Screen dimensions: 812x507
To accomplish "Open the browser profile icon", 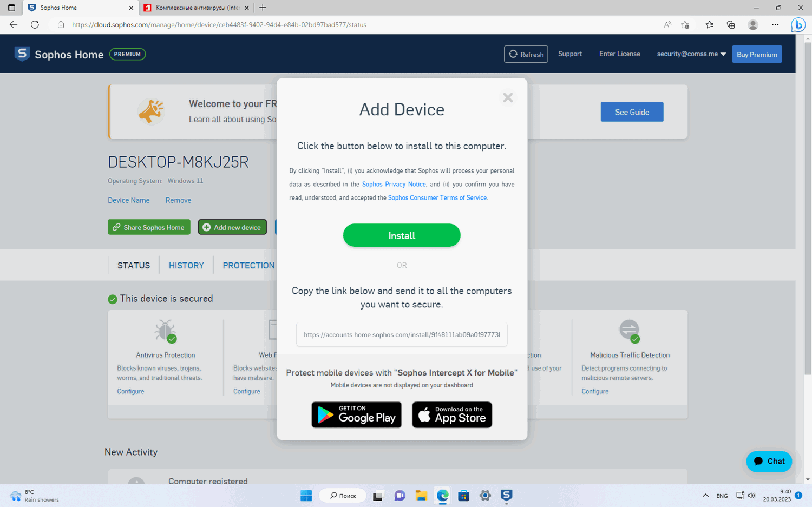I will [753, 24].
